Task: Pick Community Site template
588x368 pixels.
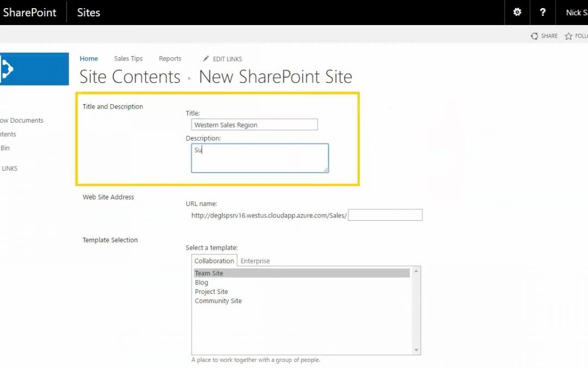Action: [x=218, y=301]
